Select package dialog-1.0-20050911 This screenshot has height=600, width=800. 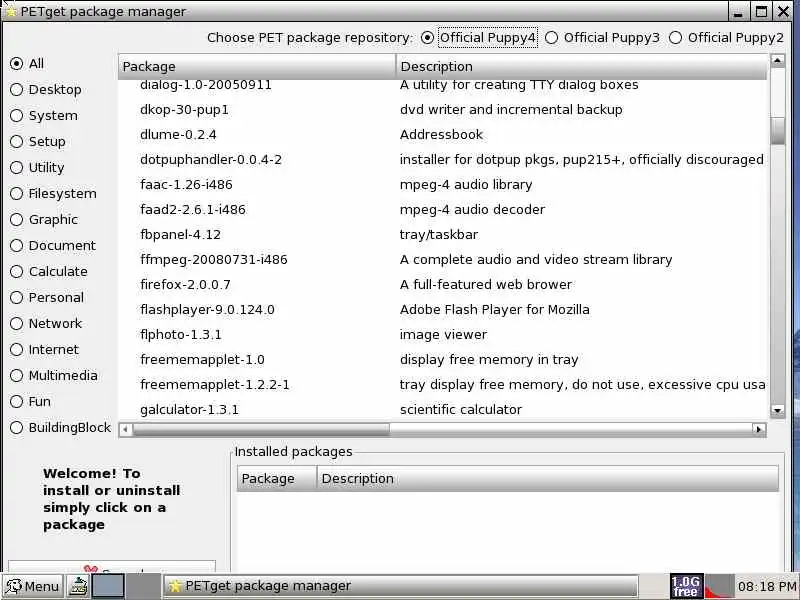(x=206, y=85)
